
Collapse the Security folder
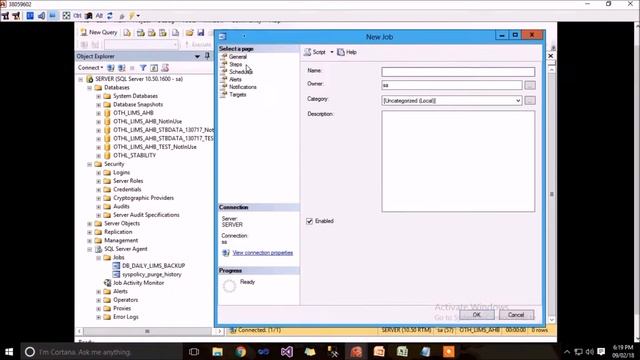tap(90, 164)
